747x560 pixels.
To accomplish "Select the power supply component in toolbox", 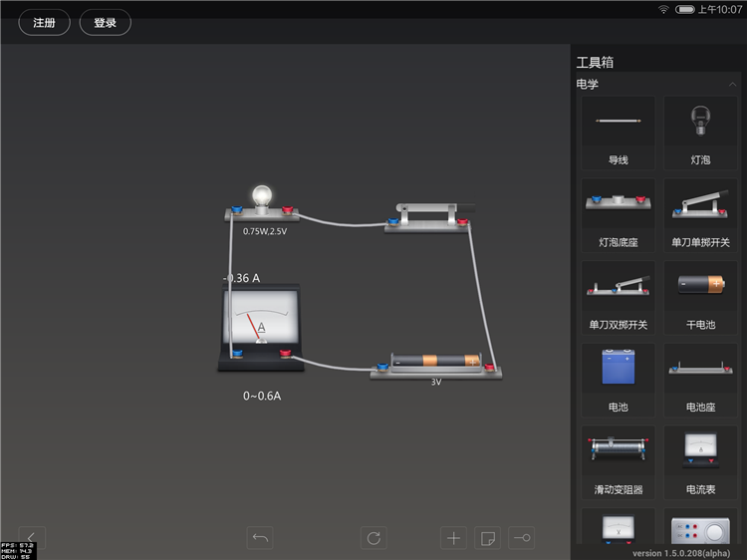I will coord(700,527).
